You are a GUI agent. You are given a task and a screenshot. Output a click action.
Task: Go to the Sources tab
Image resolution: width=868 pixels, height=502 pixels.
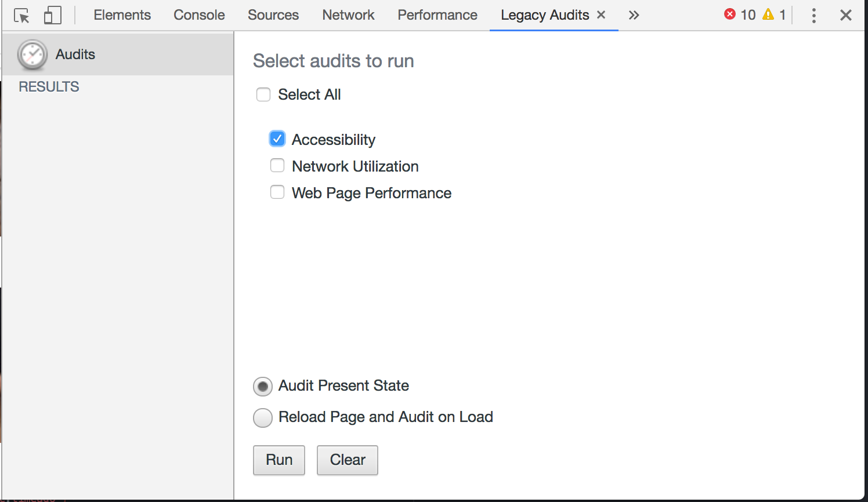pos(273,15)
